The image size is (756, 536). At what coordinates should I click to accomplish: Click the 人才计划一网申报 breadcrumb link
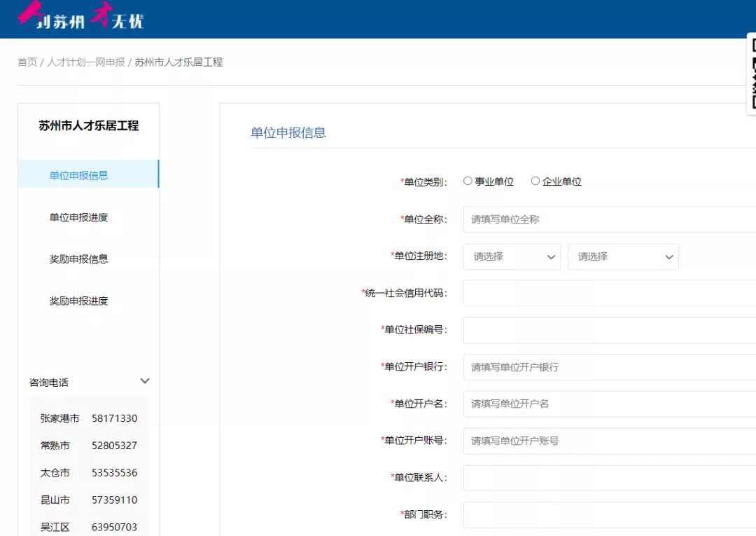(x=85, y=62)
